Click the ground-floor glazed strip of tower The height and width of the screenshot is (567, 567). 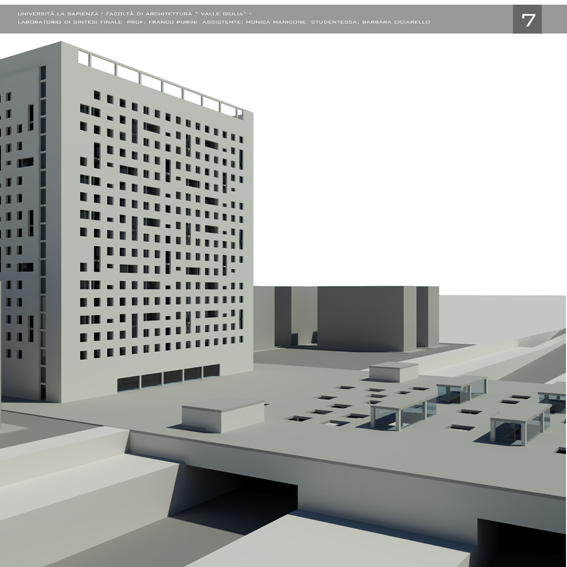(168, 378)
